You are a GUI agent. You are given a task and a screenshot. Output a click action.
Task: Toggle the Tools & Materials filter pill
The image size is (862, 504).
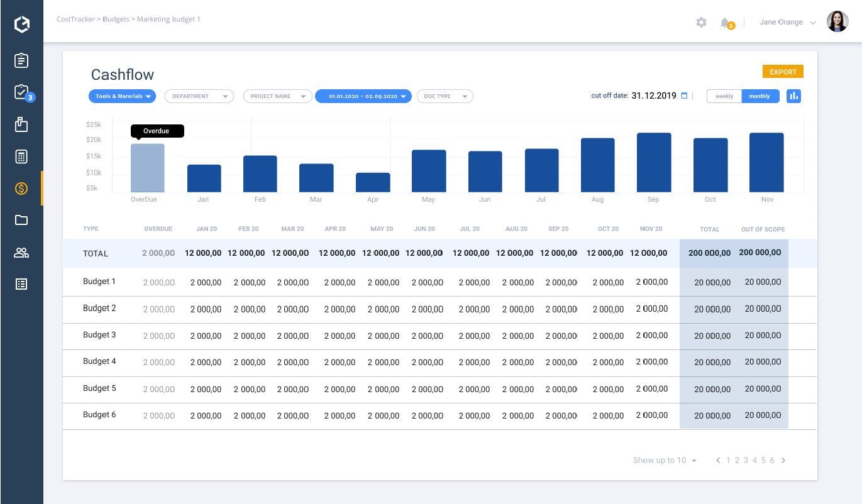[x=122, y=96]
